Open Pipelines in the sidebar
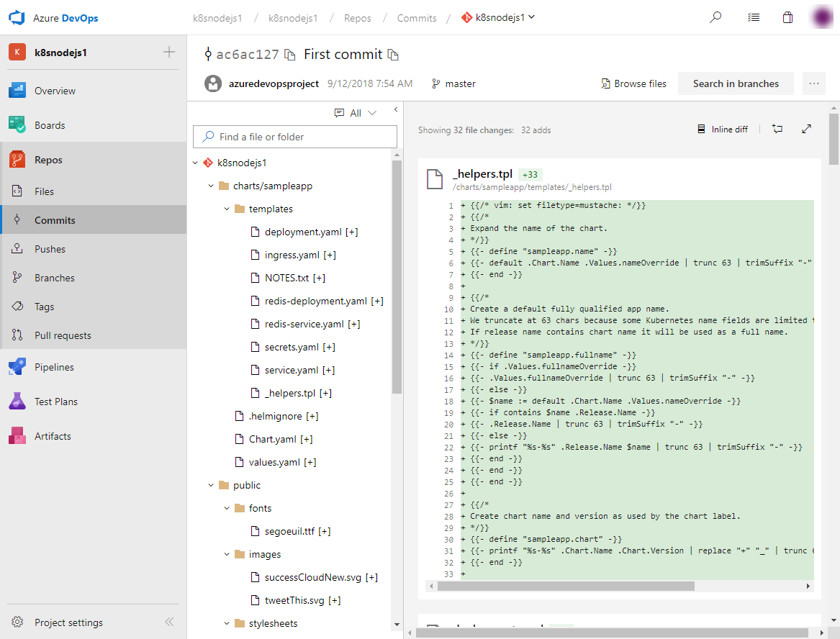The image size is (840, 639). pyautogui.click(x=54, y=367)
